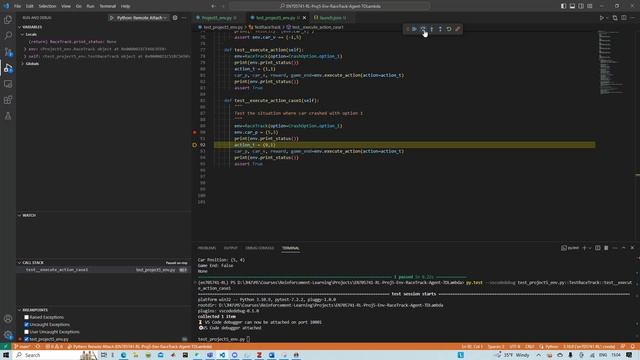Close the test_project5_env.py editor tab

pos(304,18)
